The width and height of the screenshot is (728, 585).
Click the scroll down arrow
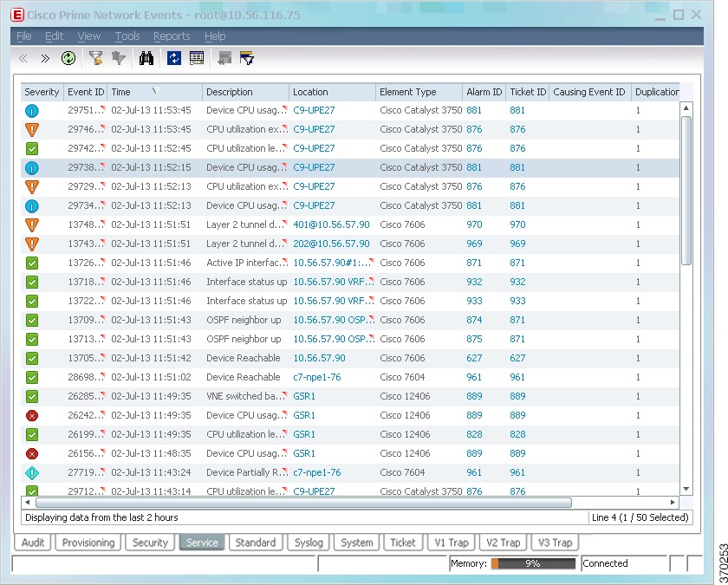pyautogui.click(x=686, y=489)
